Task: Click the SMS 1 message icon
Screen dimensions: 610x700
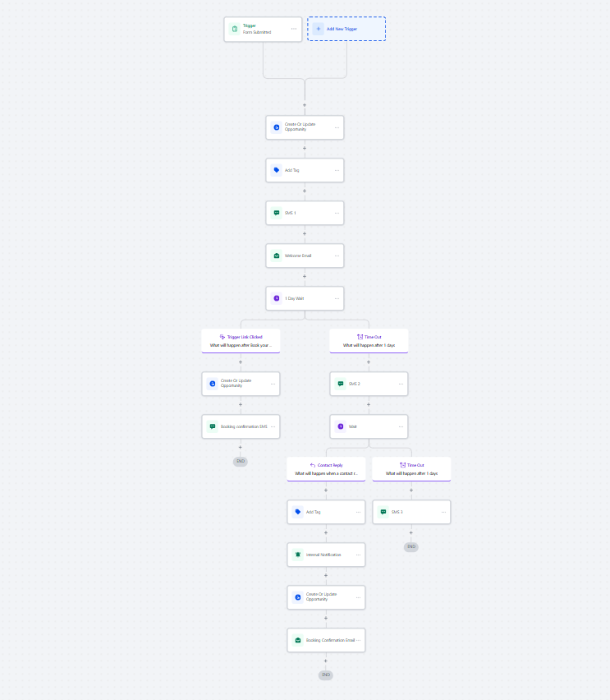Action: pos(277,213)
